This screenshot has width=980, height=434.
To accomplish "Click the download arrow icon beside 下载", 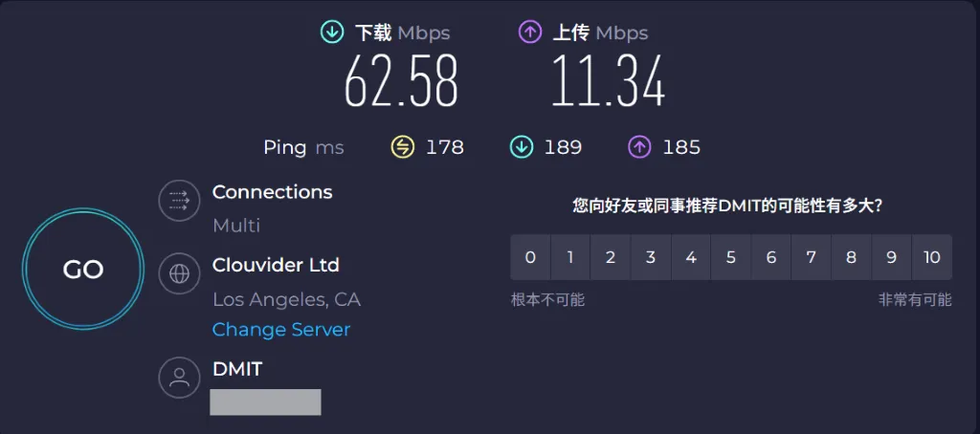I will [332, 33].
